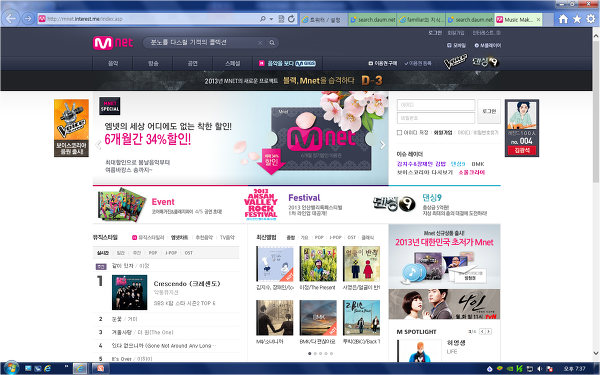Open the 공연 navigation menu

(x=193, y=64)
